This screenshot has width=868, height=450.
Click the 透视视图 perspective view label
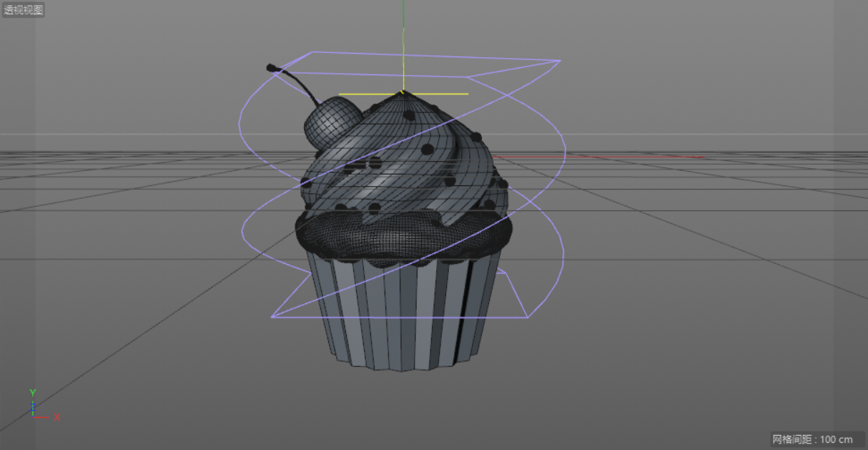(x=24, y=10)
